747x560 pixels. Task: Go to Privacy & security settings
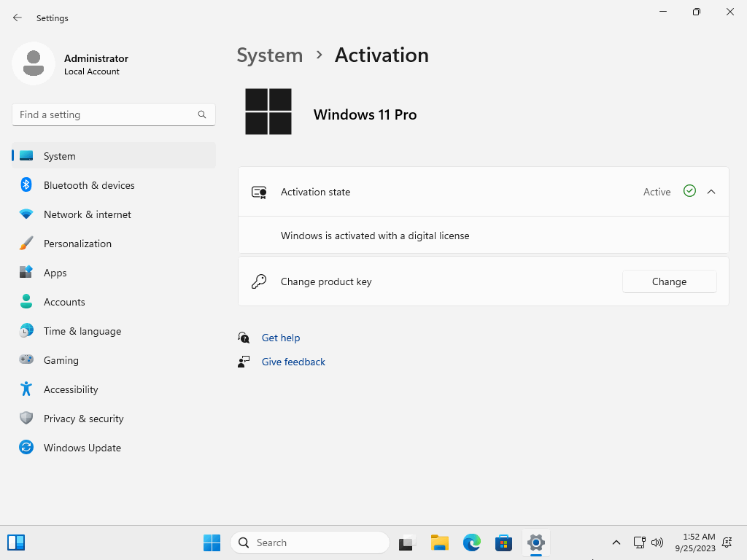click(x=114, y=418)
